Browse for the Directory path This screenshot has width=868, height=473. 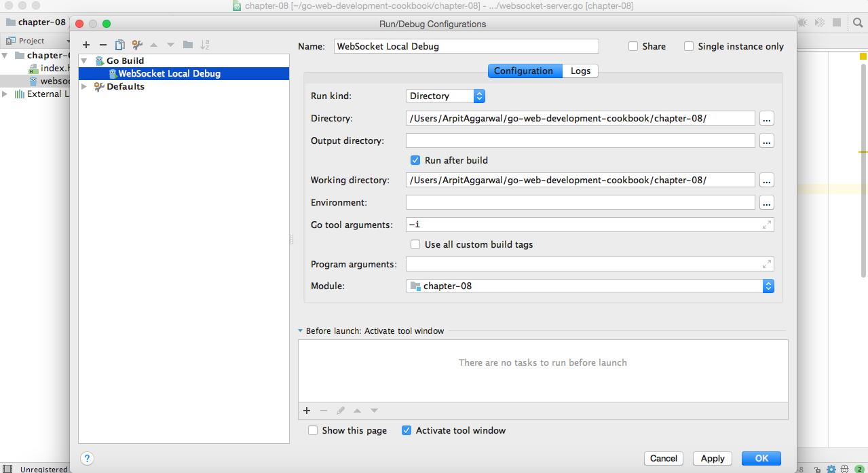[x=767, y=119]
